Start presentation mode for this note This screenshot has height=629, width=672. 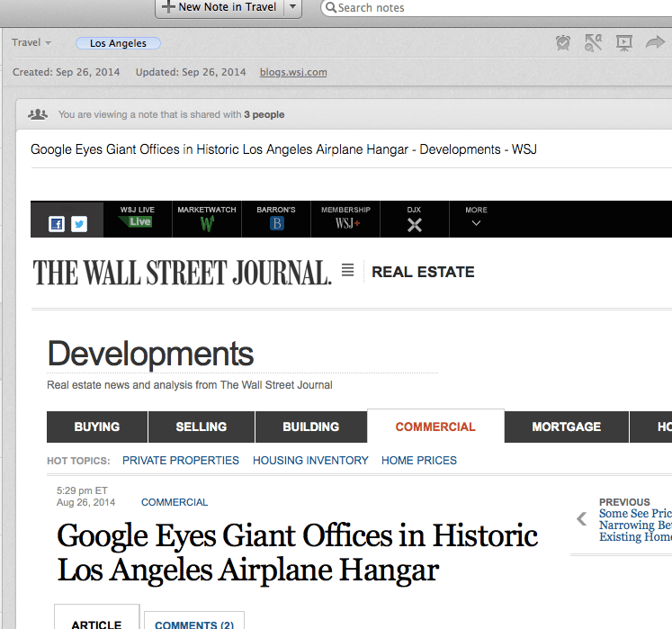(623, 42)
